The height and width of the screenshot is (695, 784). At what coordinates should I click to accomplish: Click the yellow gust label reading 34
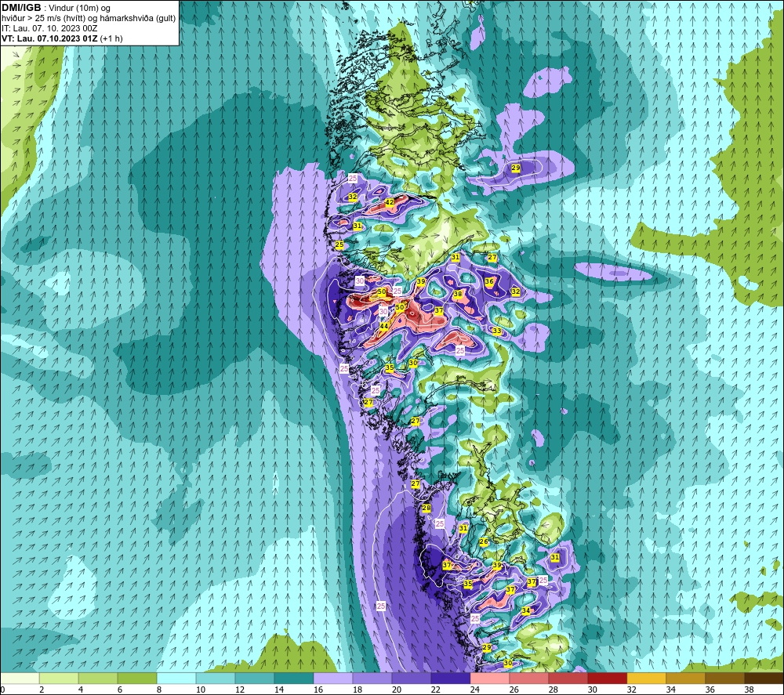(x=526, y=610)
